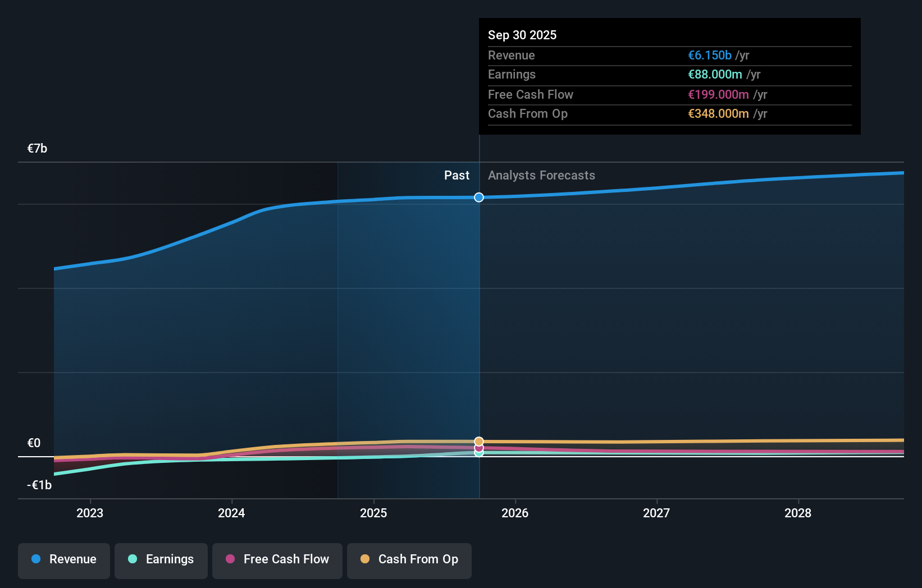Select the pink Free Cash Flow chart marker
The image size is (922, 588).
[x=478, y=447]
